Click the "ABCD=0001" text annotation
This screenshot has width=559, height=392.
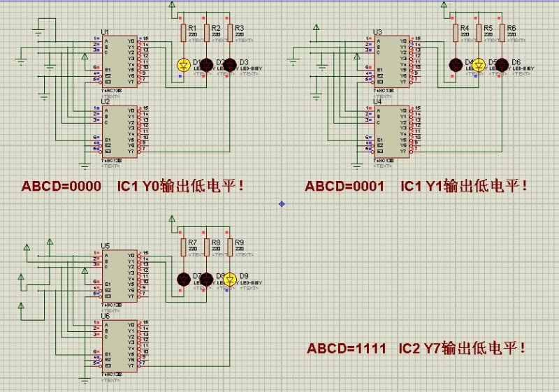(344, 187)
